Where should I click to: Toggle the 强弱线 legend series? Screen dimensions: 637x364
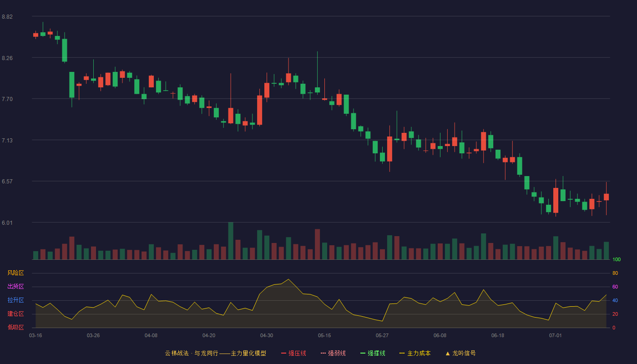tap(333, 353)
